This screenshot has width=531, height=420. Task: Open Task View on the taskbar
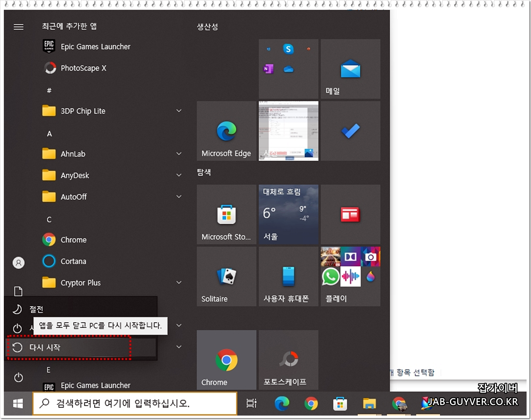251,403
